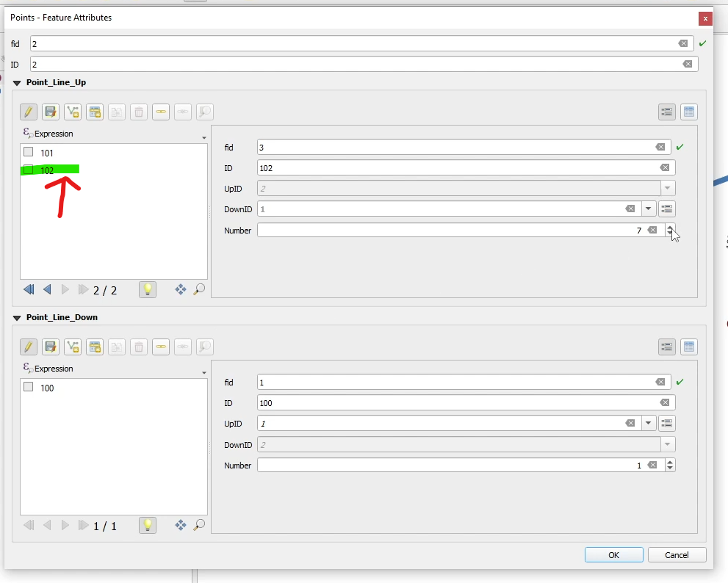728x583 pixels.
Task: Focus the ID 102 input field
Action: [466, 167]
